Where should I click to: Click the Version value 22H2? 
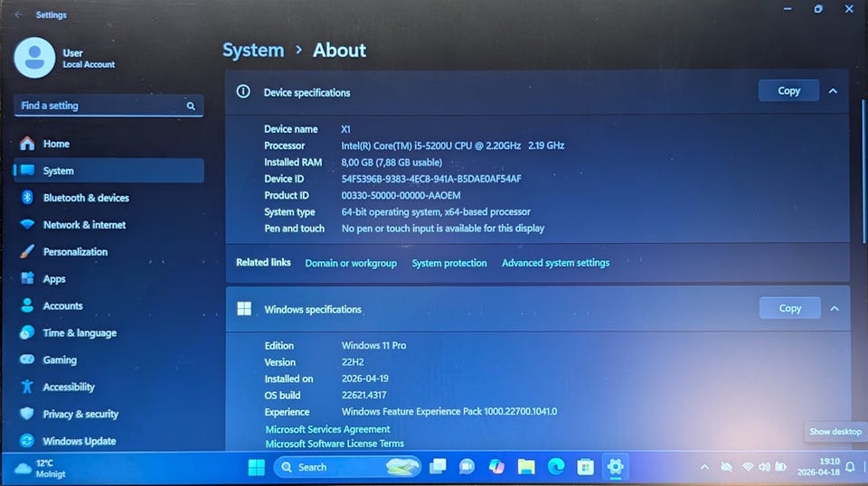[353, 362]
